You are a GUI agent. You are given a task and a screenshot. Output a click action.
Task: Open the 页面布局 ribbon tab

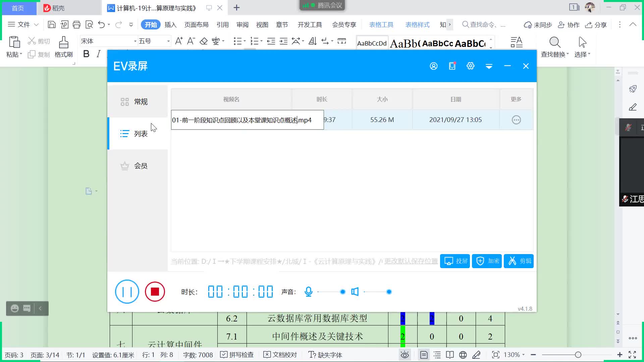pos(196,25)
